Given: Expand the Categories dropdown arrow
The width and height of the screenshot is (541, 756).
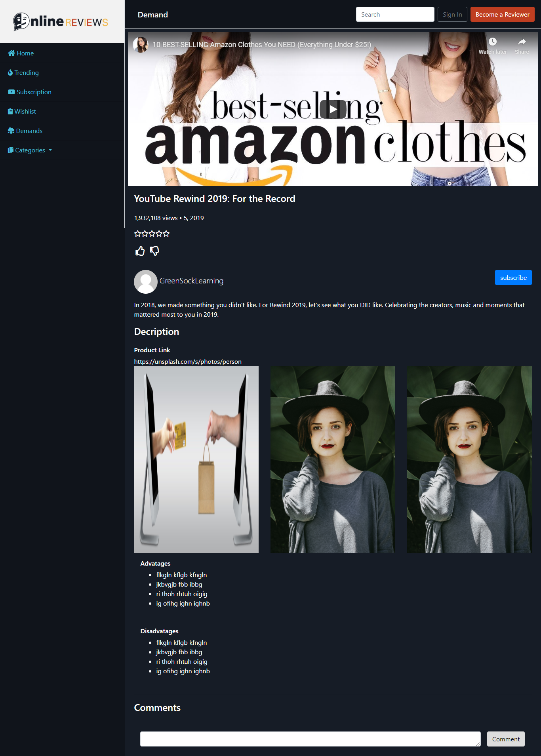Looking at the screenshot, I should (x=50, y=150).
